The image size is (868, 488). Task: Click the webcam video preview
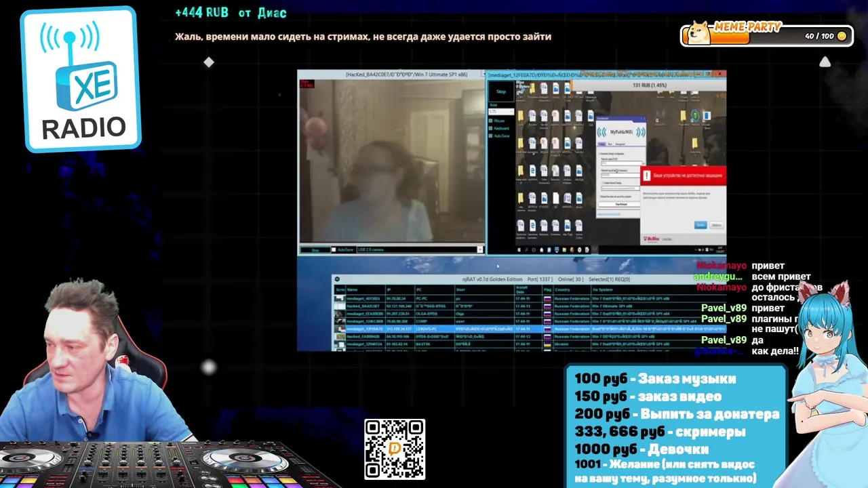392,161
